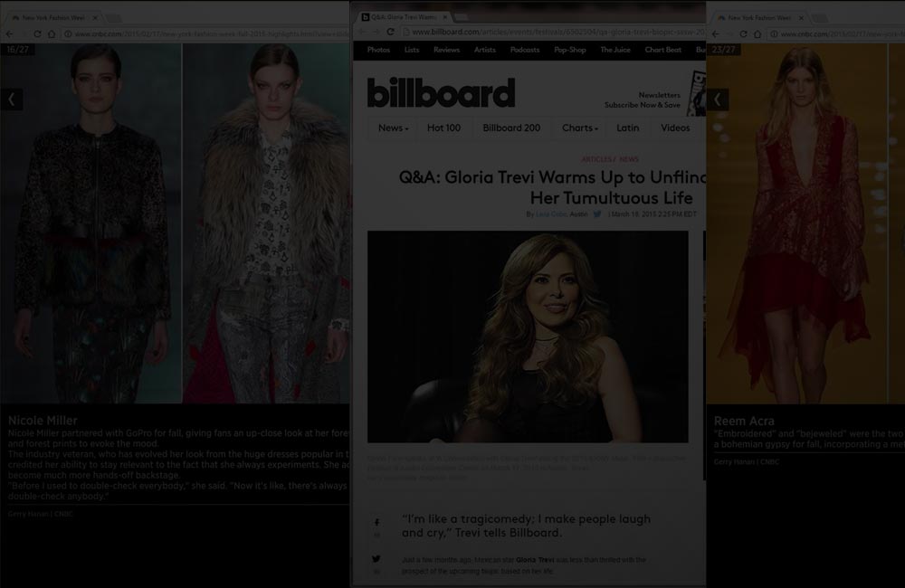Viewport: 905px width, 588px height.
Task: Click the Reem Acra caption heading
Action: [x=744, y=421]
